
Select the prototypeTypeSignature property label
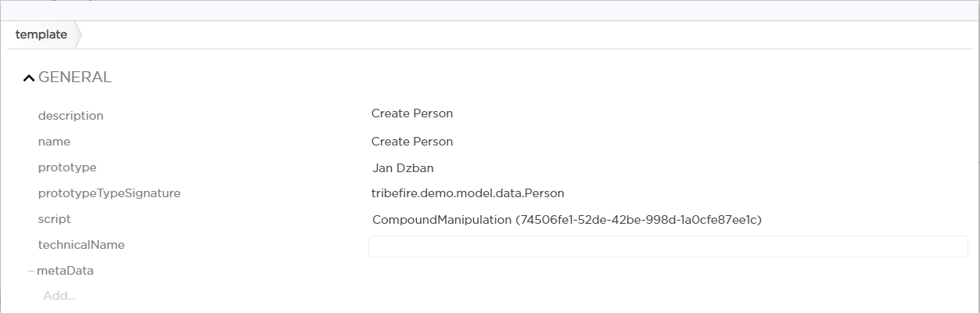(x=109, y=193)
